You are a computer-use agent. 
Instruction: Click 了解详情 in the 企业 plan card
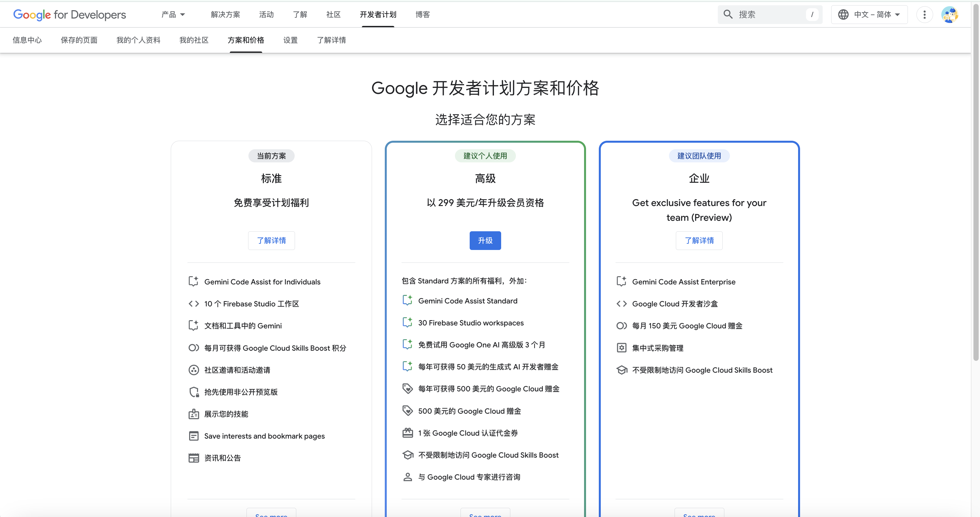(699, 240)
